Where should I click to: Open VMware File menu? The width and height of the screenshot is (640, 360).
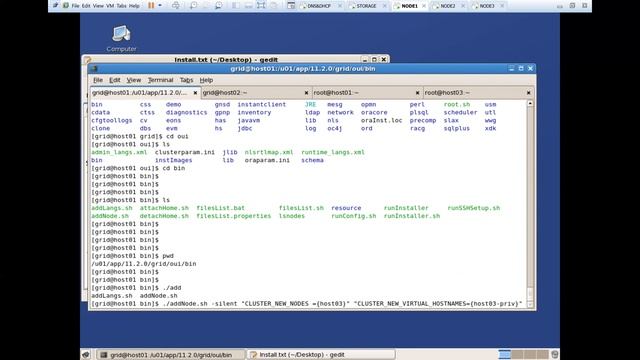point(76,6)
